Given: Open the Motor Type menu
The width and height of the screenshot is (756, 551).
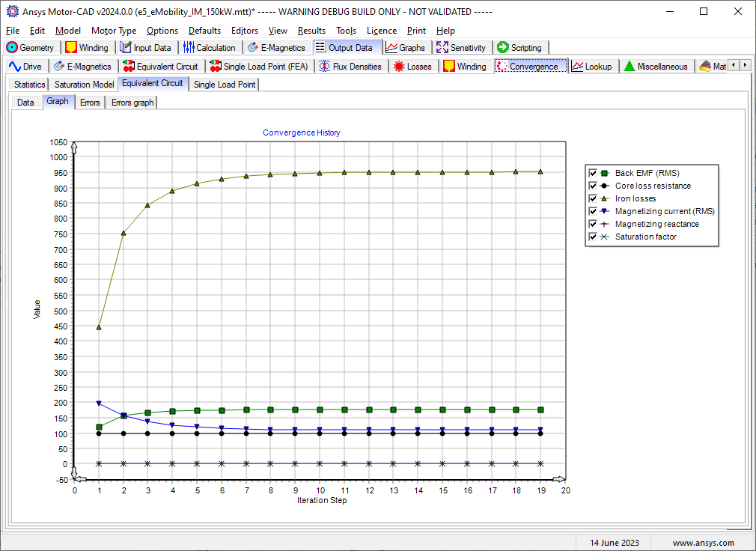Looking at the screenshot, I should 114,31.
